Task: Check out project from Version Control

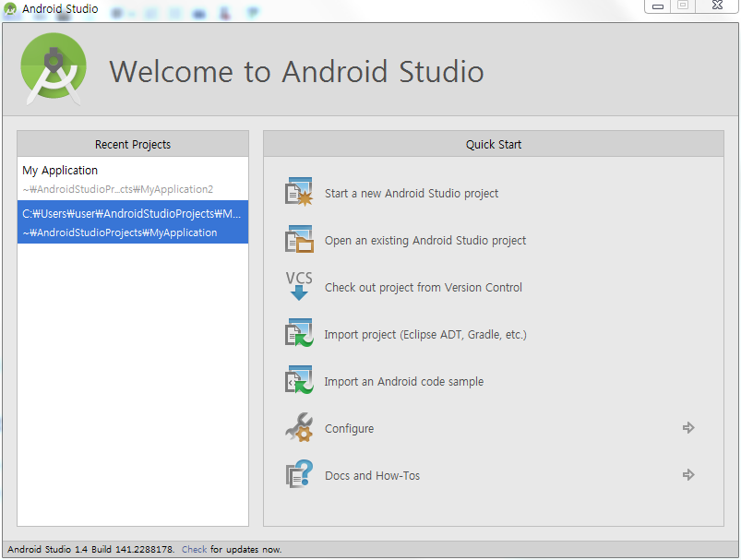Action: pyautogui.click(x=423, y=287)
